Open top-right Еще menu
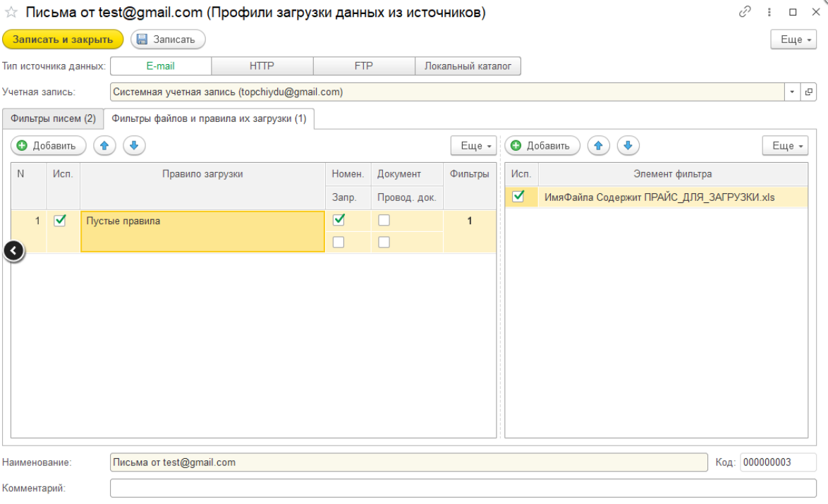Screen dimensions: 828x504 793,39
